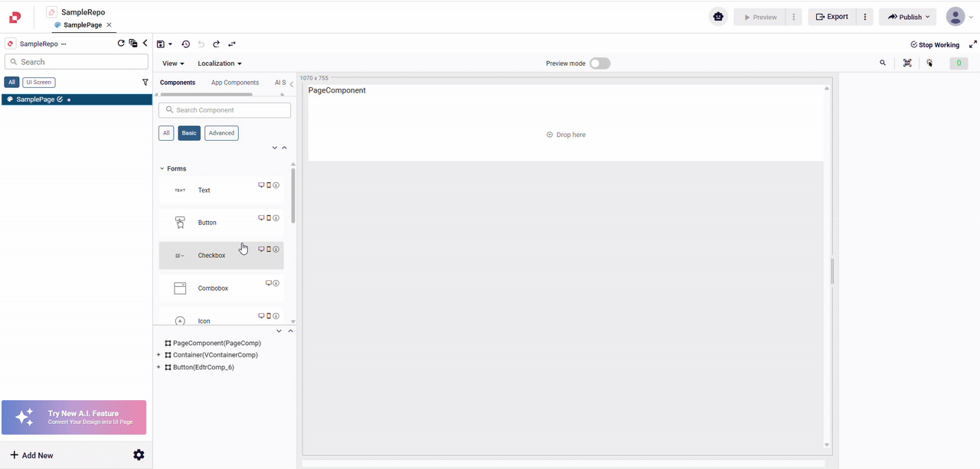Switch to the App Components tab
The height and width of the screenshot is (469, 980).
click(x=235, y=83)
